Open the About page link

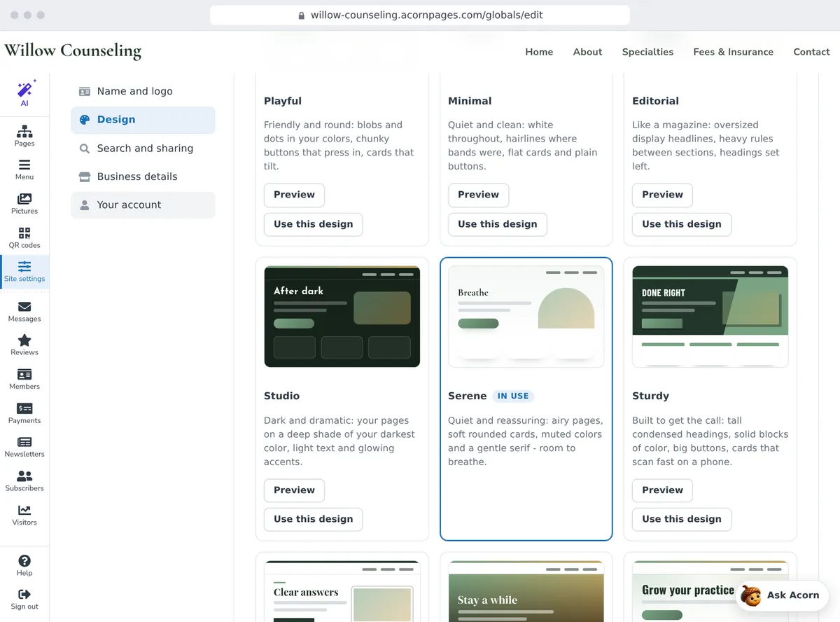587,52
